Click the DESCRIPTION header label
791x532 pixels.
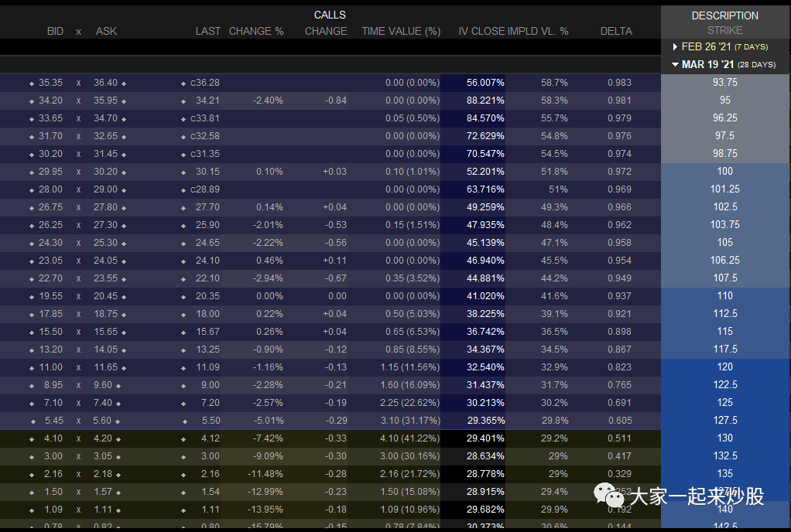725,15
